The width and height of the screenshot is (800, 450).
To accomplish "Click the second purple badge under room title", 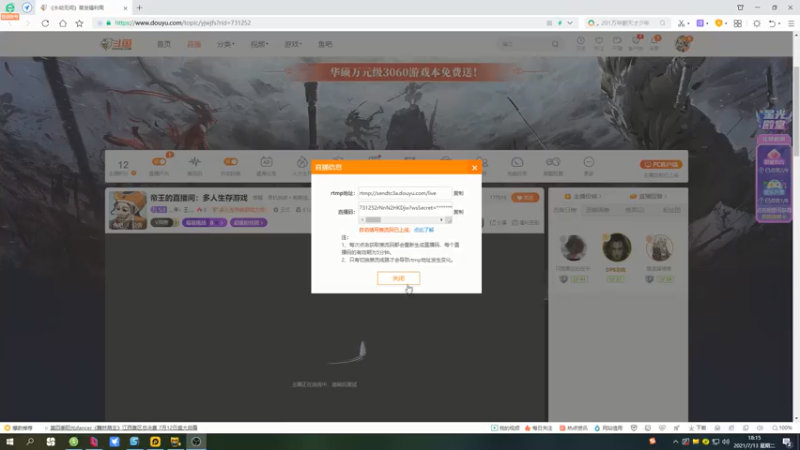I will click(248, 222).
